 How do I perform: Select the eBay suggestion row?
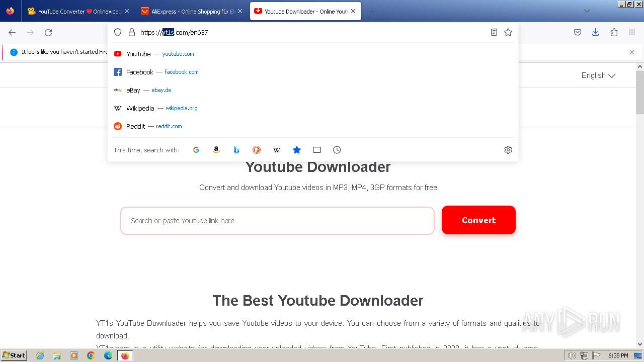(313, 90)
